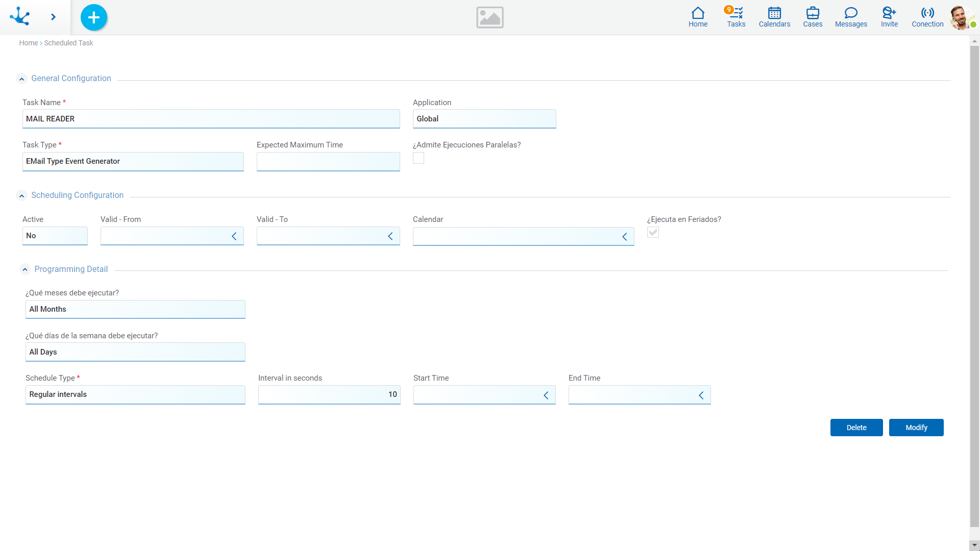Open the Conection status icon
Image resolution: width=980 pixels, height=551 pixels.
[927, 17]
